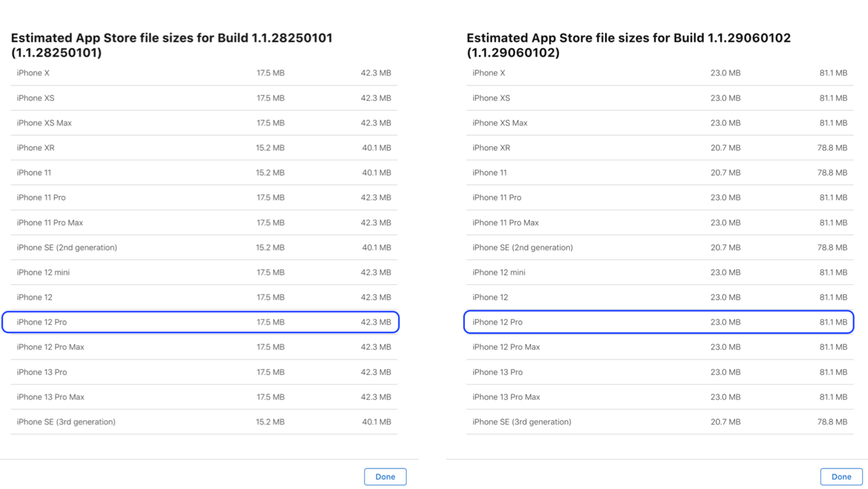
Task: Select iPhone SE (3rd generation) in right list
Action: point(660,422)
